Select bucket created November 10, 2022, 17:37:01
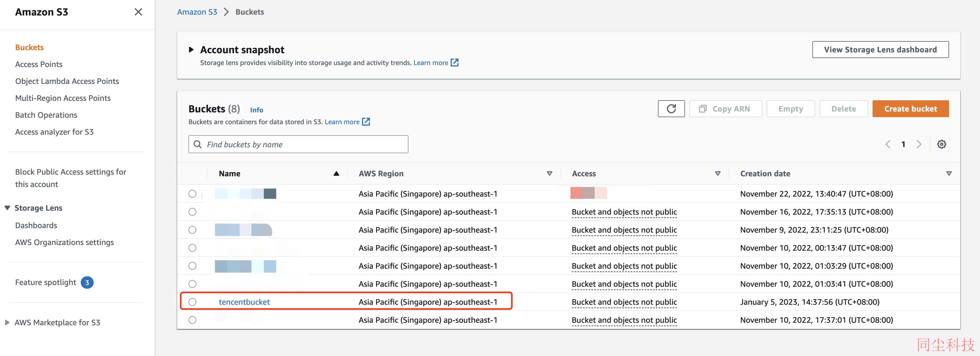Viewport: 980px width, 356px height. click(x=192, y=320)
